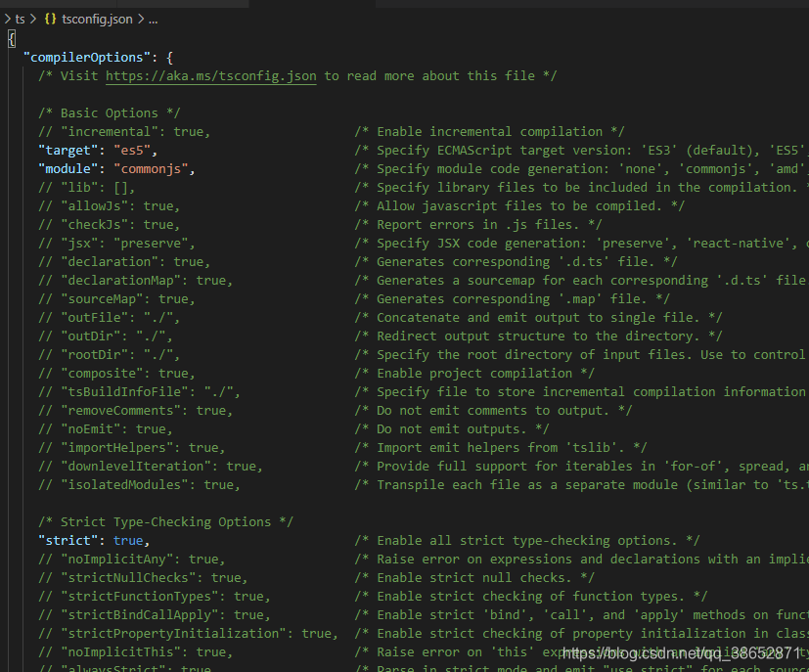Click the "Do not emit outputs." comment
Screen dimensions: 809x672
(x=452, y=428)
